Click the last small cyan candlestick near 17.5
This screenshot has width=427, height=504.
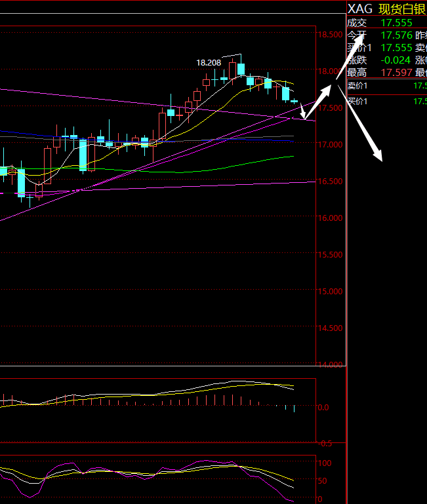[x=294, y=101]
